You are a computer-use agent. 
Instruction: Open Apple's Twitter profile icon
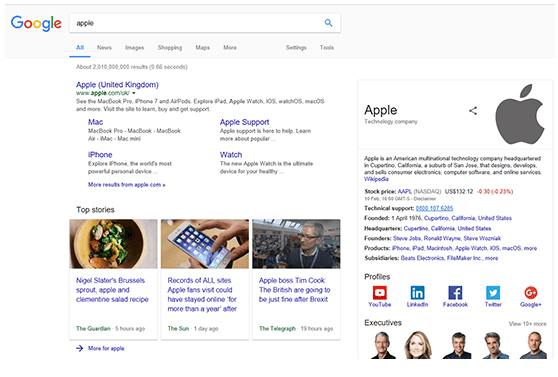[x=493, y=293]
